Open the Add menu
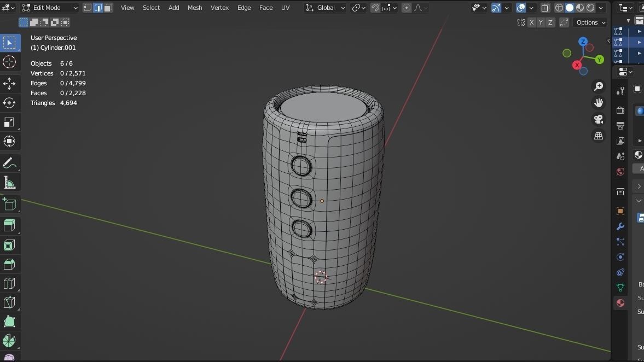644x362 pixels. 174,8
